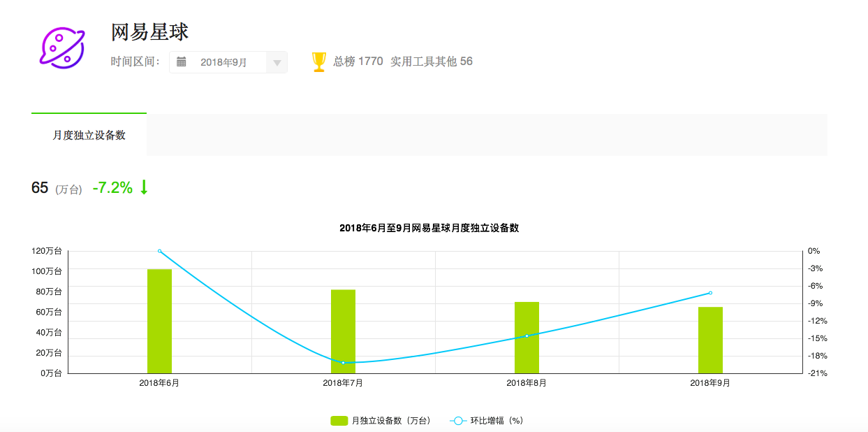Image resolution: width=868 pixels, height=432 pixels.
Task: Click right axis label 0%
Action: [x=814, y=251]
